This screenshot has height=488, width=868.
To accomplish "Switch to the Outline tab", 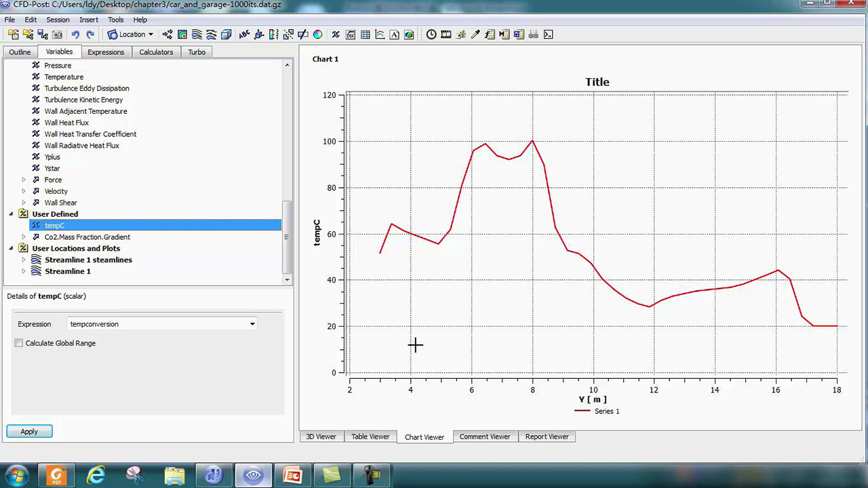I will click(20, 52).
